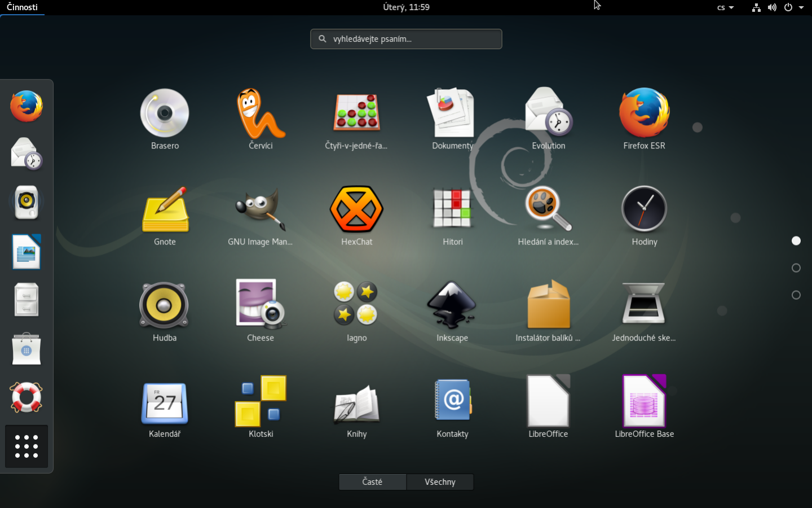The image size is (812, 508).
Task: Click Rhythmbox speaker icon in dock
Action: click(27, 202)
